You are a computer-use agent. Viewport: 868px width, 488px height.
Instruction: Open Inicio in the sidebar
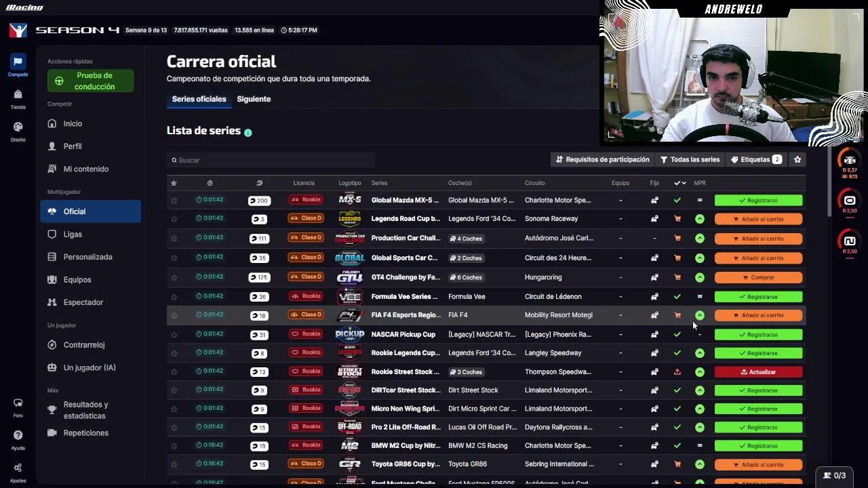point(90,124)
